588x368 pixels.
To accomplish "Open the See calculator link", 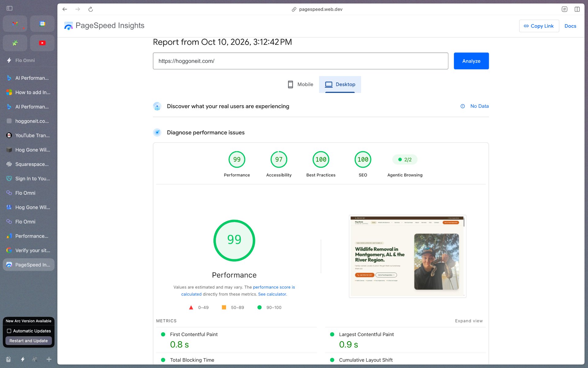I will 272,294.
